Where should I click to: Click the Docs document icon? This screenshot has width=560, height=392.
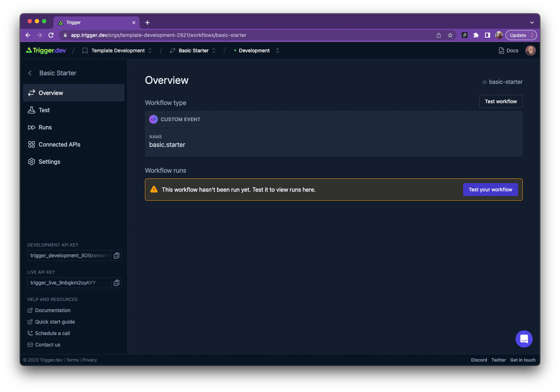(501, 50)
